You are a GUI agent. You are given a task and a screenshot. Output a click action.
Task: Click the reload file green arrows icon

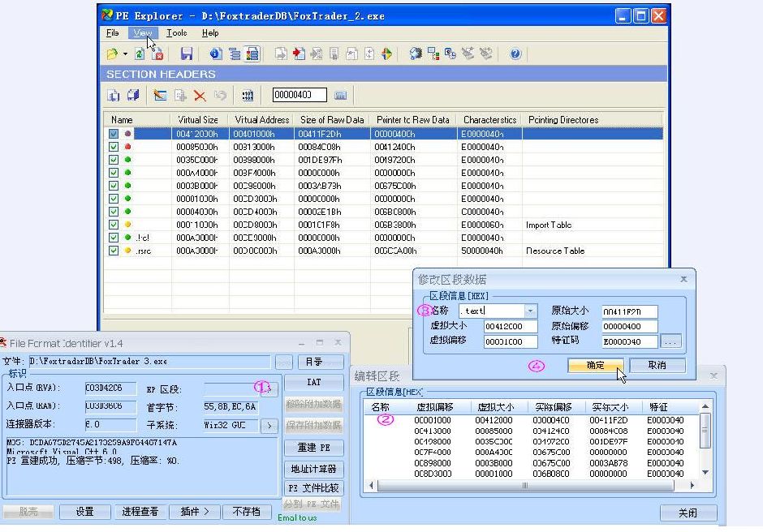pyautogui.click(x=140, y=54)
